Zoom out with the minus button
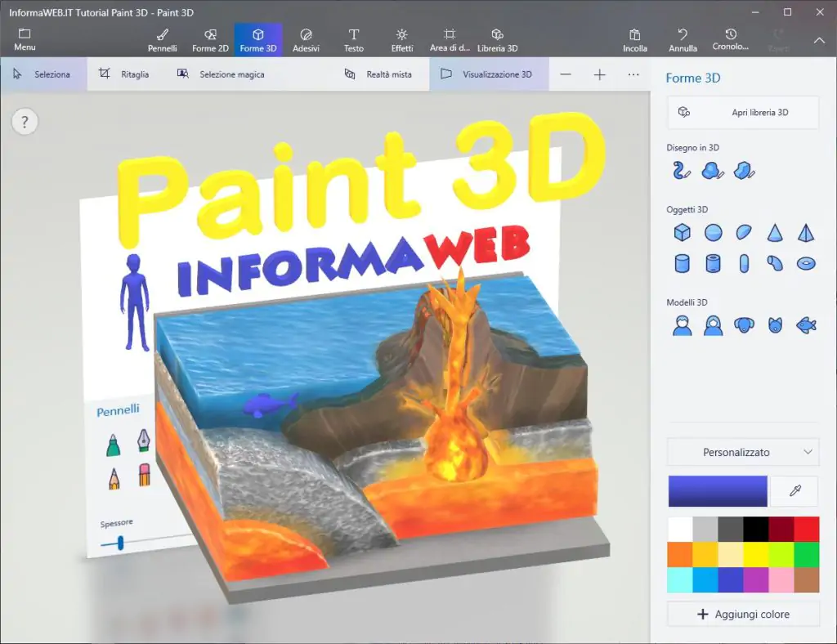 point(566,74)
